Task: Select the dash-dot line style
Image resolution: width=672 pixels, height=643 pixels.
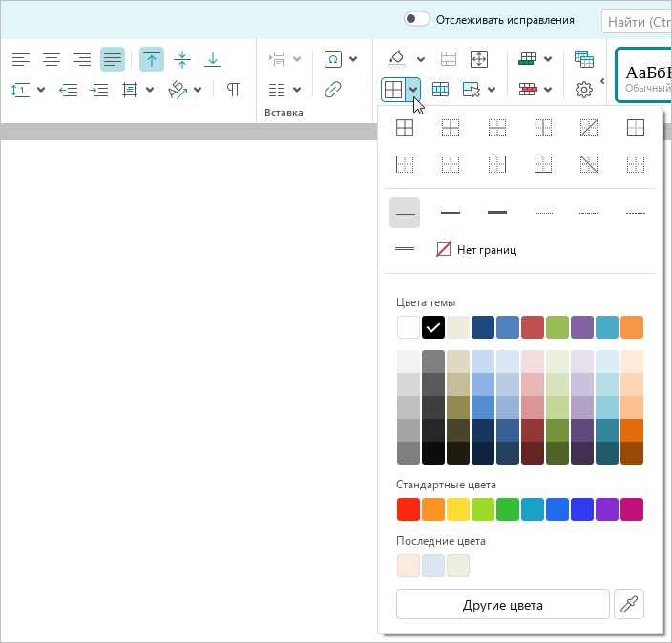Action: click(x=589, y=213)
